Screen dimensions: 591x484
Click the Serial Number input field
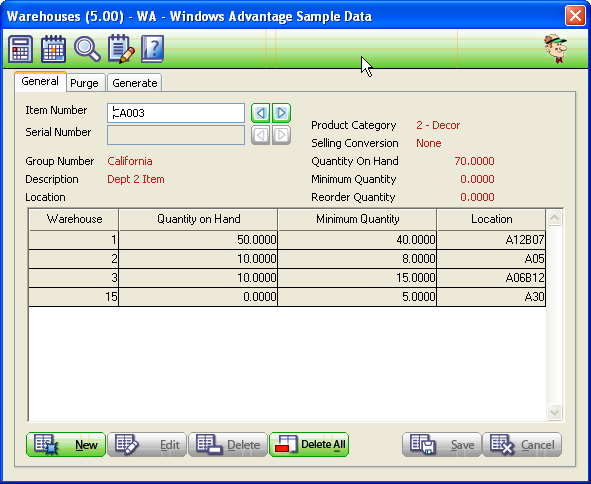coord(176,135)
